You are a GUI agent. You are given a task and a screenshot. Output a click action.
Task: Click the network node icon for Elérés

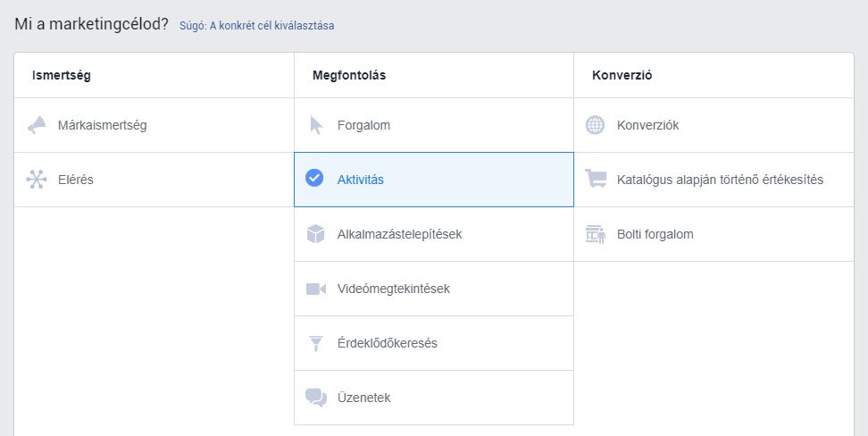point(37,180)
